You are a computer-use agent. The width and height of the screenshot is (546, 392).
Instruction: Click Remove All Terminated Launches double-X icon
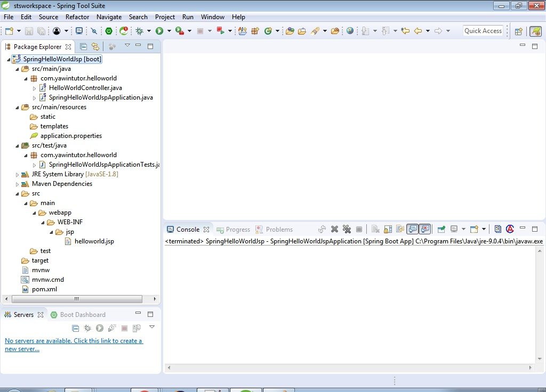click(x=347, y=229)
